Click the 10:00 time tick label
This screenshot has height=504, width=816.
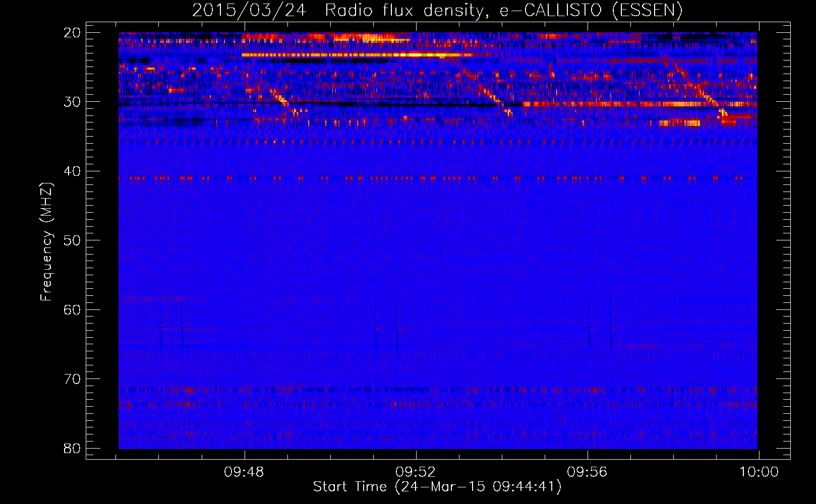point(759,472)
